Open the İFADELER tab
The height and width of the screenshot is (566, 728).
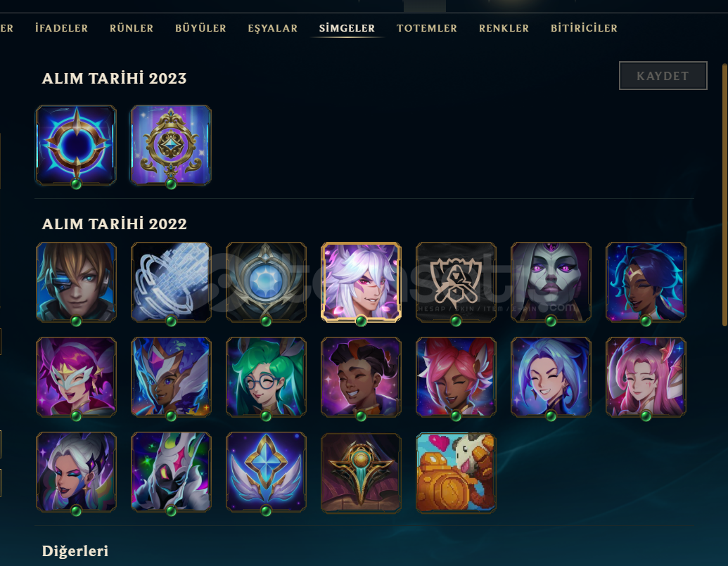tap(62, 28)
